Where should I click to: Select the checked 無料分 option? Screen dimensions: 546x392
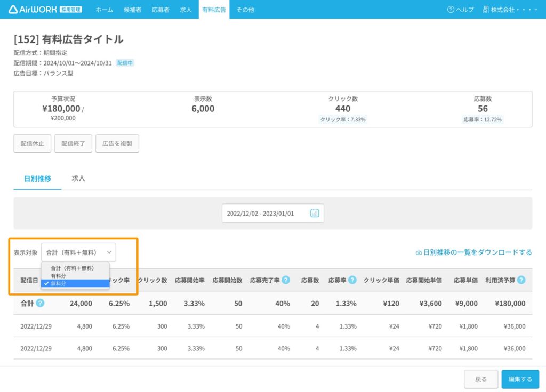coord(59,284)
